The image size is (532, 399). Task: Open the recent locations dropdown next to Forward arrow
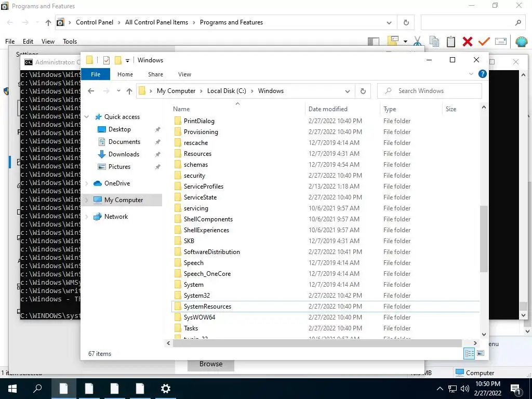(118, 91)
